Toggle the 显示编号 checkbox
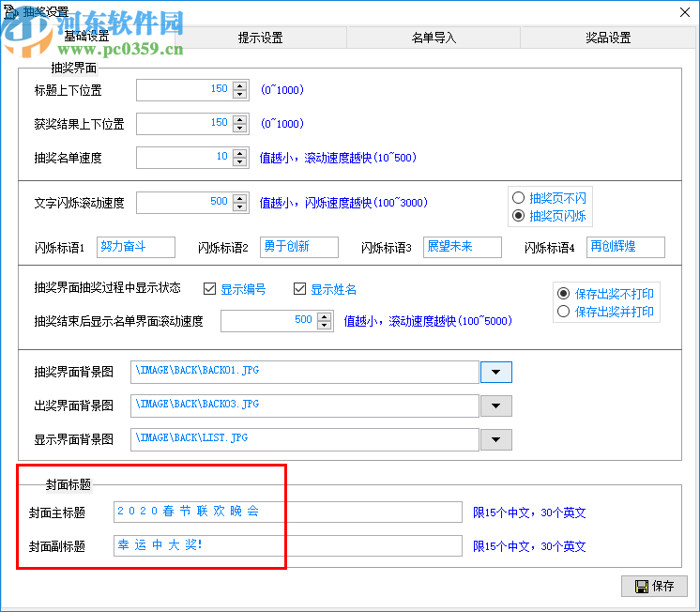Viewport: 700px width, 612px height. [235, 289]
